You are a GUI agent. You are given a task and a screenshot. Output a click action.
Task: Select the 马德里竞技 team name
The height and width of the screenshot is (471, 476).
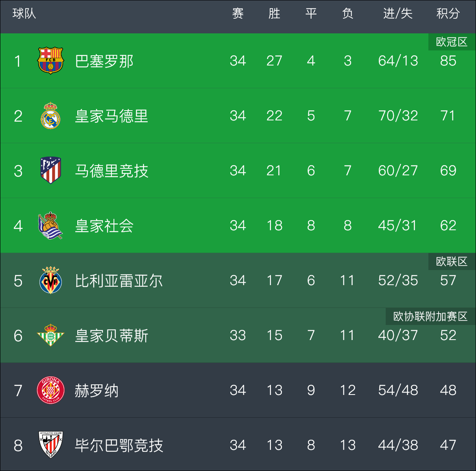click(111, 171)
